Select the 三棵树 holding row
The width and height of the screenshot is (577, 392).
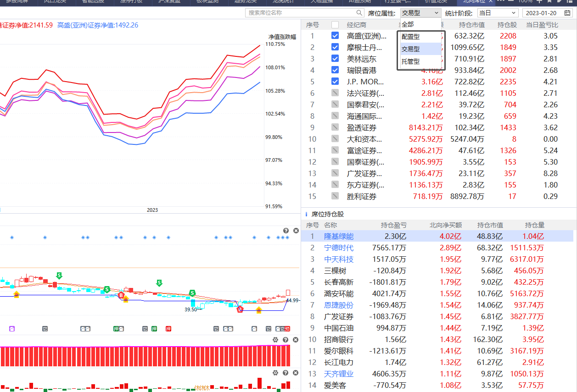pyautogui.click(x=437, y=271)
